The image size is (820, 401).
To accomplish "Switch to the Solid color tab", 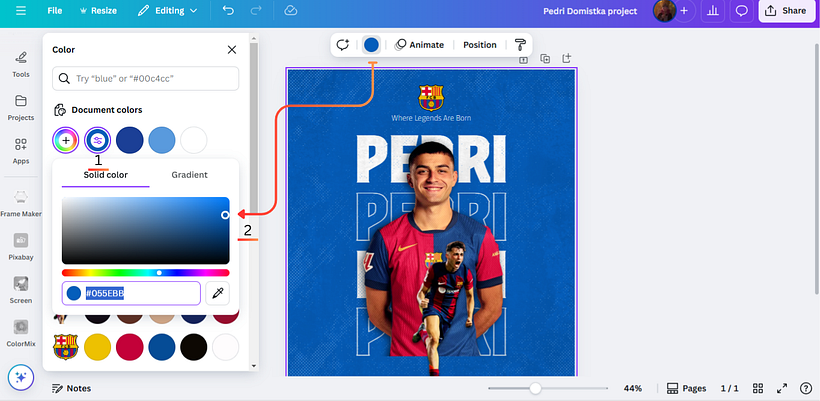I will click(x=106, y=175).
